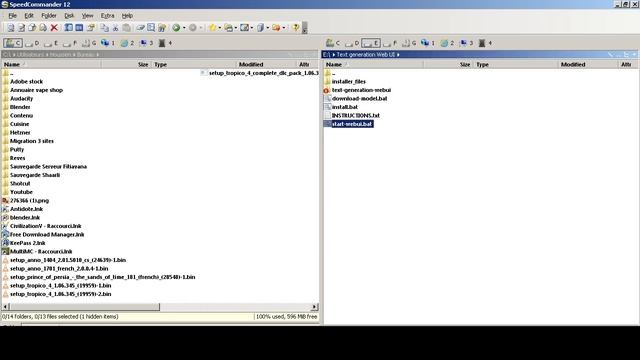Image resolution: width=640 pixels, height=360 pixels.
Task: Select the highlighted start-webui.bat file
Action: (349, 124)
